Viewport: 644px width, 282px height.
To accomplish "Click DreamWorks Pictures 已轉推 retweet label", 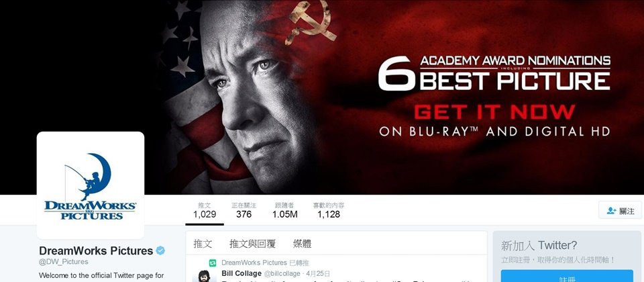I will tap(266, 263).
